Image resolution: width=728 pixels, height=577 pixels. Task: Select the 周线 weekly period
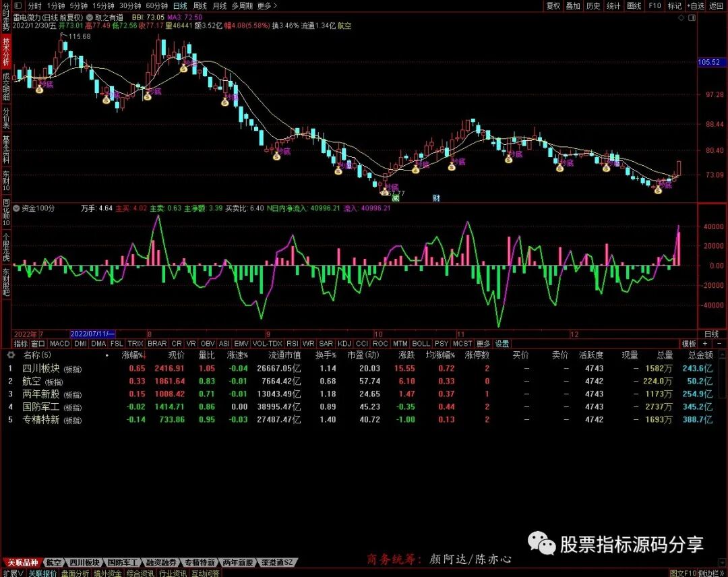click(x=200, y=5)
